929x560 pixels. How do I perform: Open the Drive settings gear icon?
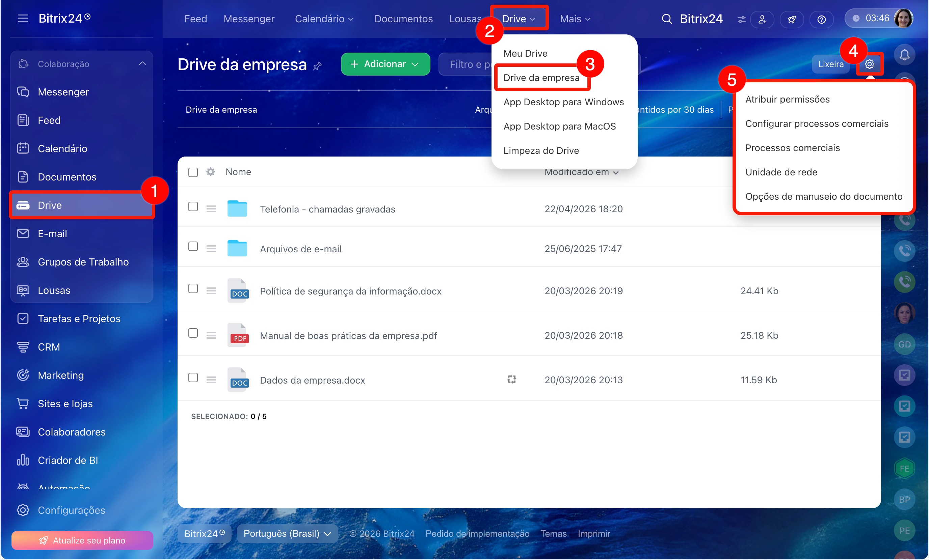869,64
